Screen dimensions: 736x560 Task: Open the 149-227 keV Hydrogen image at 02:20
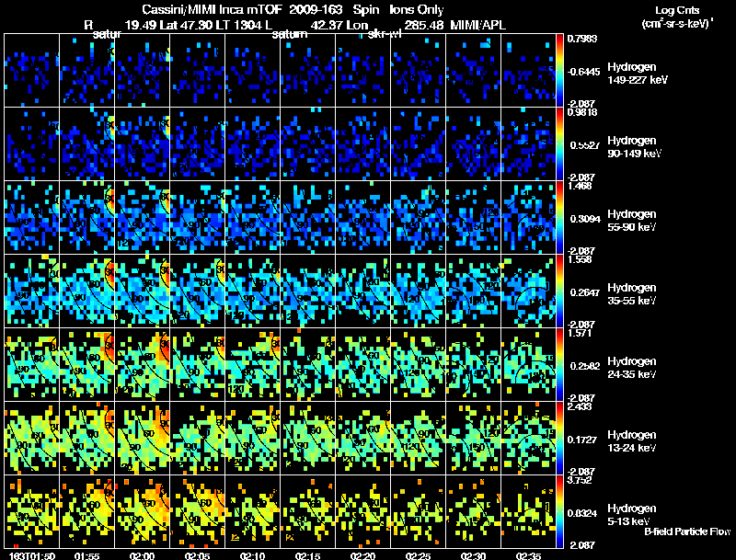coord(362,71)
